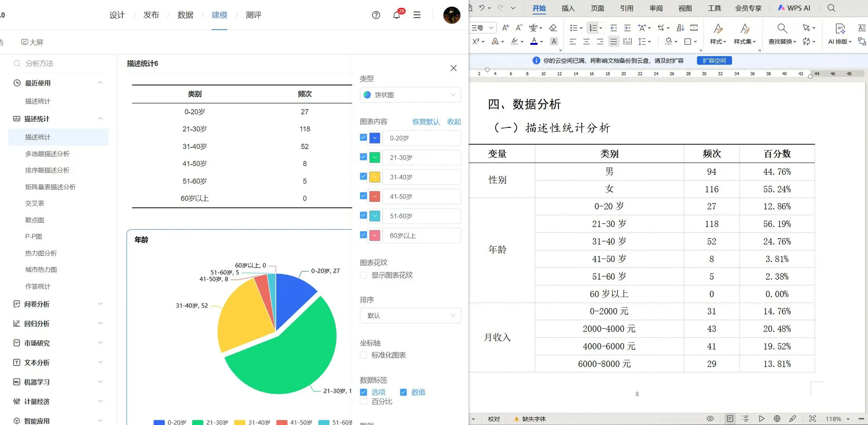Click the 恢复默认 link
Screen dimensions: 868x425
click(426, 122)
